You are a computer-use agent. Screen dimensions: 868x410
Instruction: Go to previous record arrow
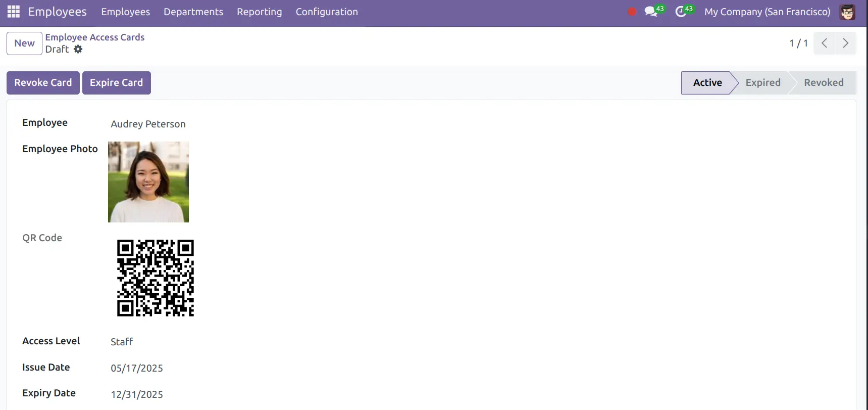[824, 43]
